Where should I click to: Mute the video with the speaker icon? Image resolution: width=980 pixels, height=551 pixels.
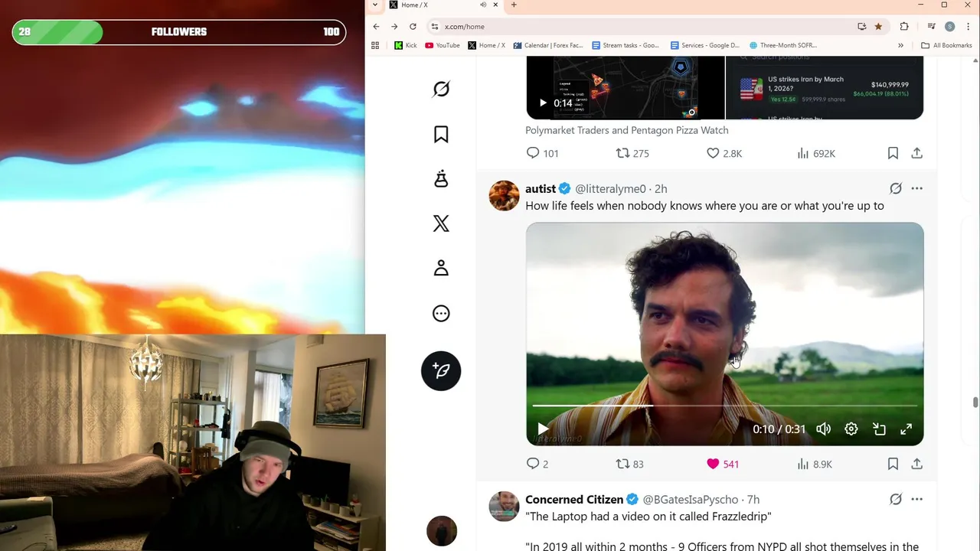(823, 429)
